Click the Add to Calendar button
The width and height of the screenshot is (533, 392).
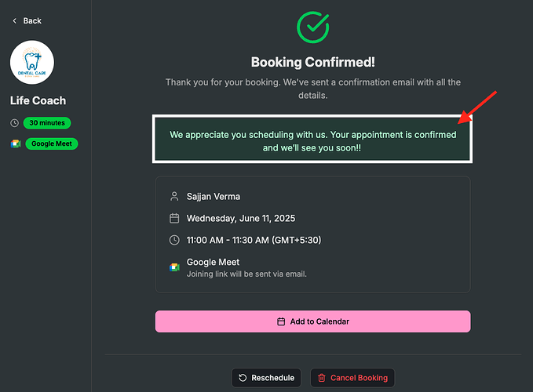click(x=312, y=321)
